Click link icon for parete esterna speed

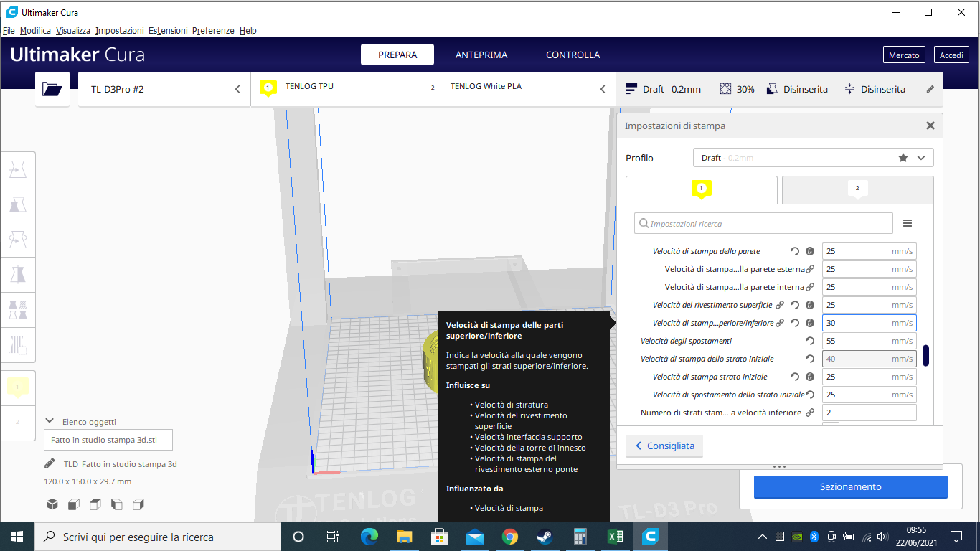810,269
